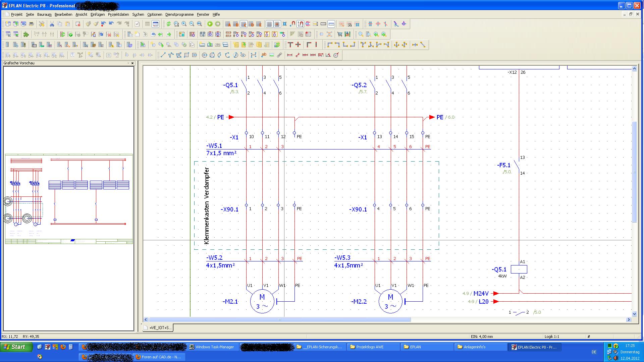Select cable label -W5.1 in schematic
The image size is (644, 362).
pyautogui.click(x=214, y=146)
